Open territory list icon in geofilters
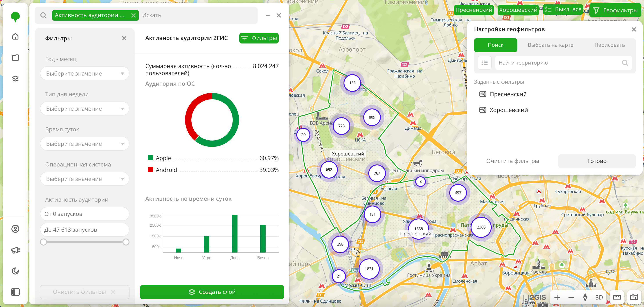This screenshot has height=307, width=644. pos(484,63)
